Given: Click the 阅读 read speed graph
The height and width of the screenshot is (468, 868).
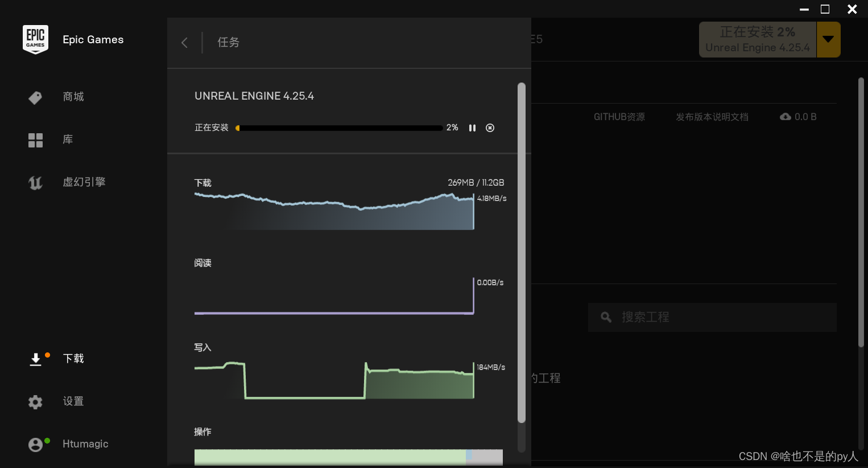Looking at the screenshot, I should click(x=334, y=296).
